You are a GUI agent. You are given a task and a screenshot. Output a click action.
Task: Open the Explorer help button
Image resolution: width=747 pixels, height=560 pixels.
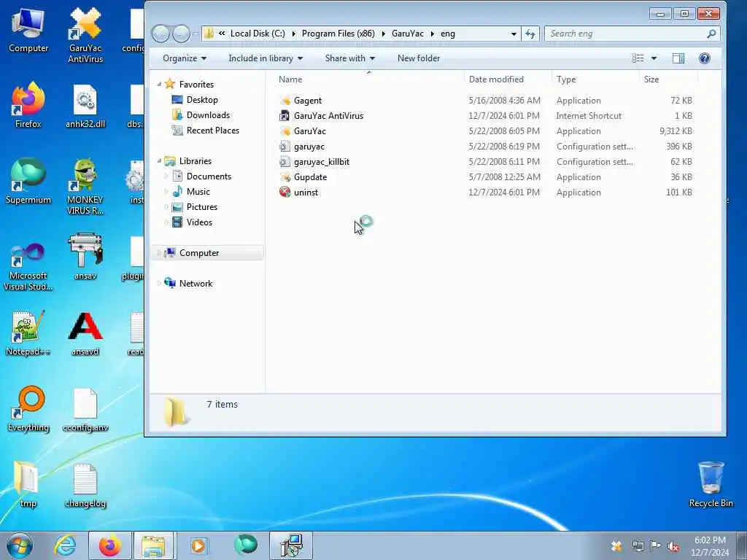click(x=704, y=58)
